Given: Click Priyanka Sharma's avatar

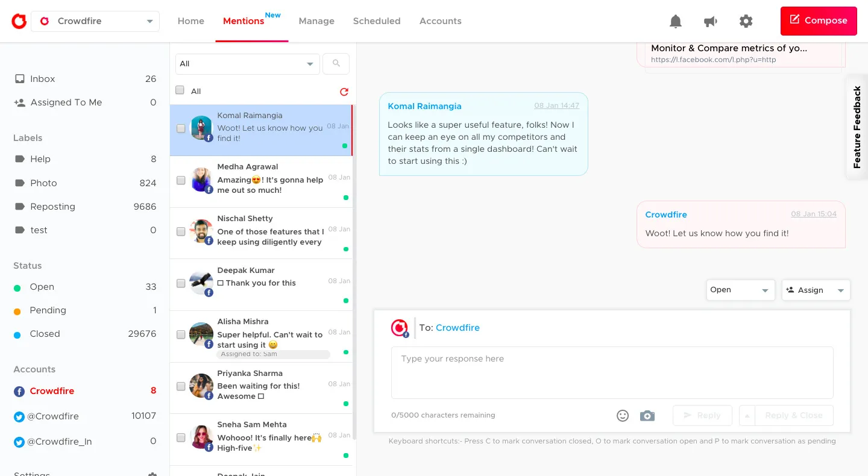Looking at the screenshot, I should coord(201,386).
